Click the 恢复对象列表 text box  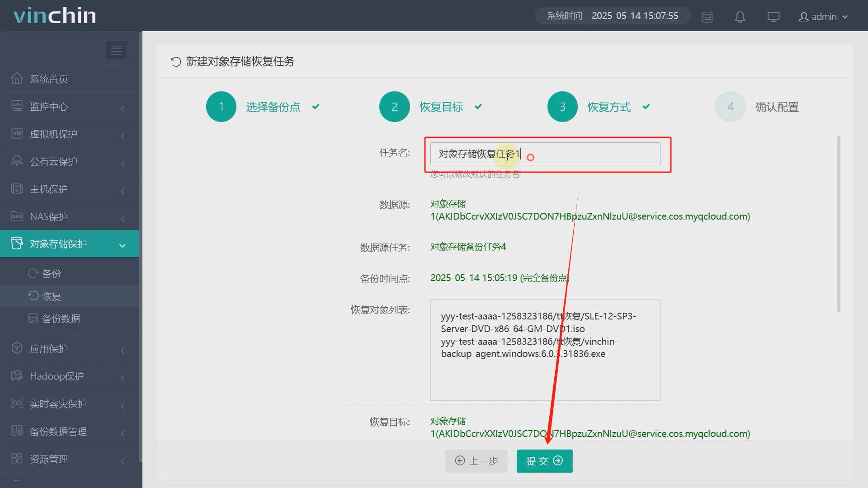coord(545,350)
